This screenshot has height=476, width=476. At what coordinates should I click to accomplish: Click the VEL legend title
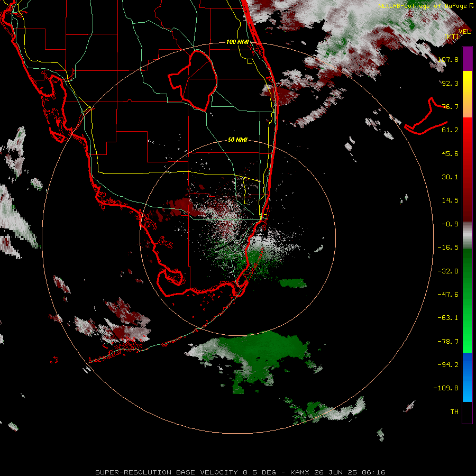pos(464,32)
